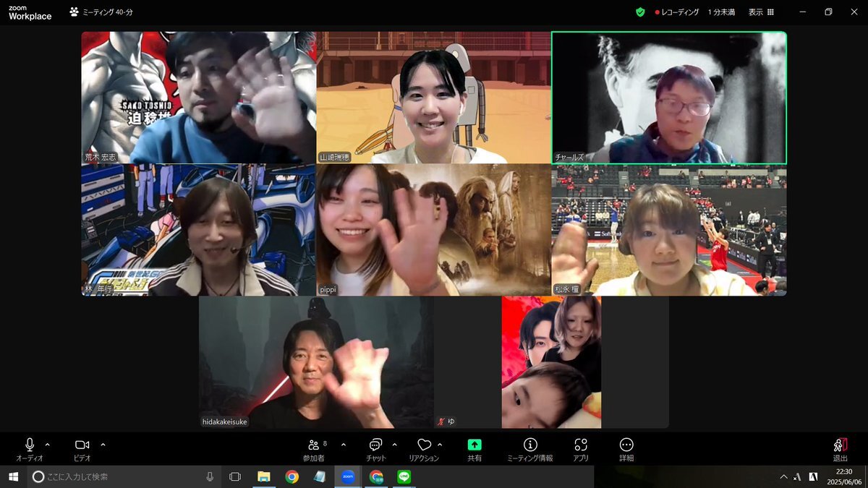Click the IME indicator in the system tray

[x=797, y=476]
